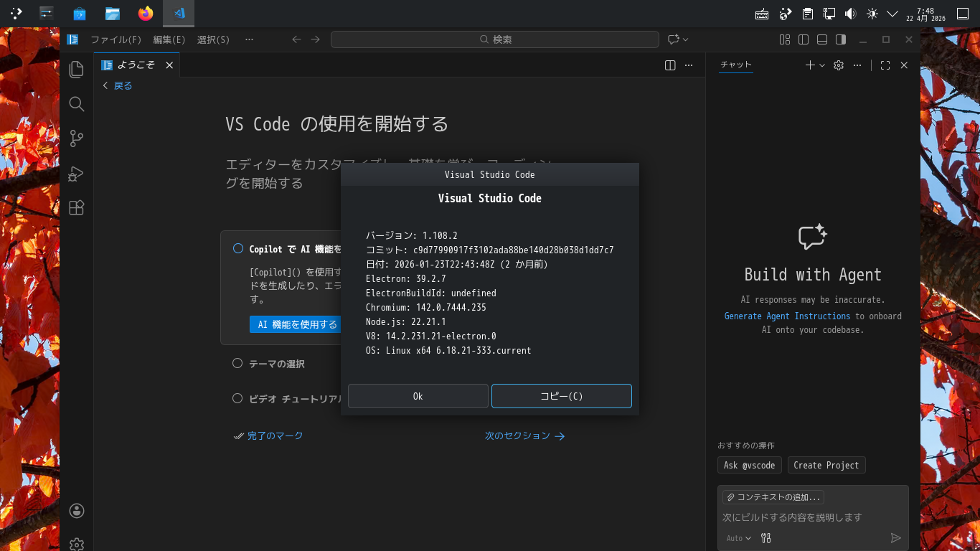Check the Copilot で AI 機能 step circle

coord(238,248)
